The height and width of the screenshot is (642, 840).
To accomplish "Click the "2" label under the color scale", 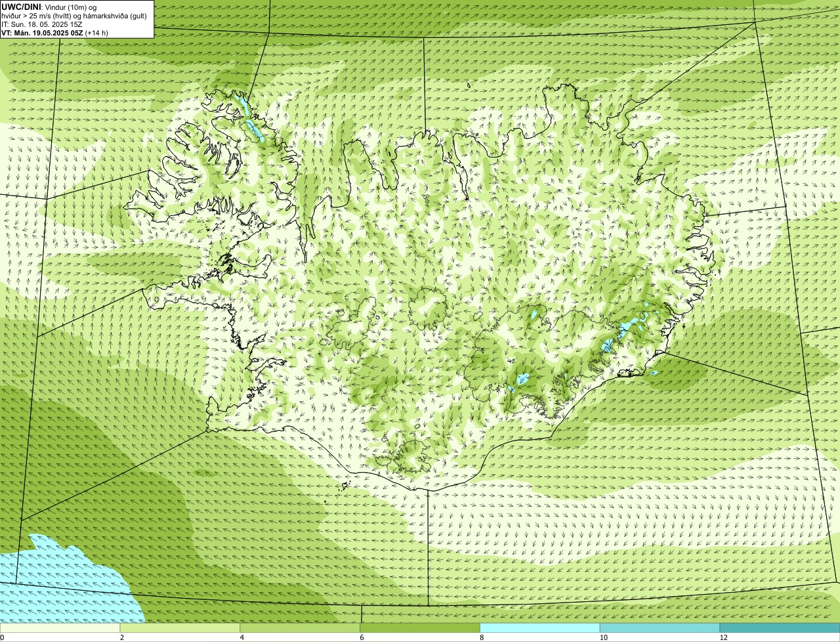I will pos(122,637).
